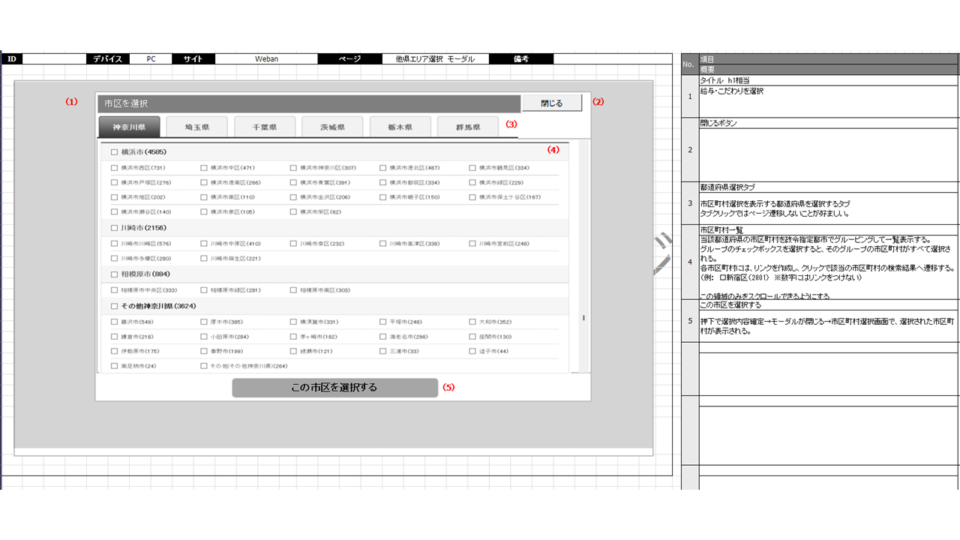This screenshot has height=540, width=960.
Task: Click the city list vertical scrollbar
Action: (584, 318)
